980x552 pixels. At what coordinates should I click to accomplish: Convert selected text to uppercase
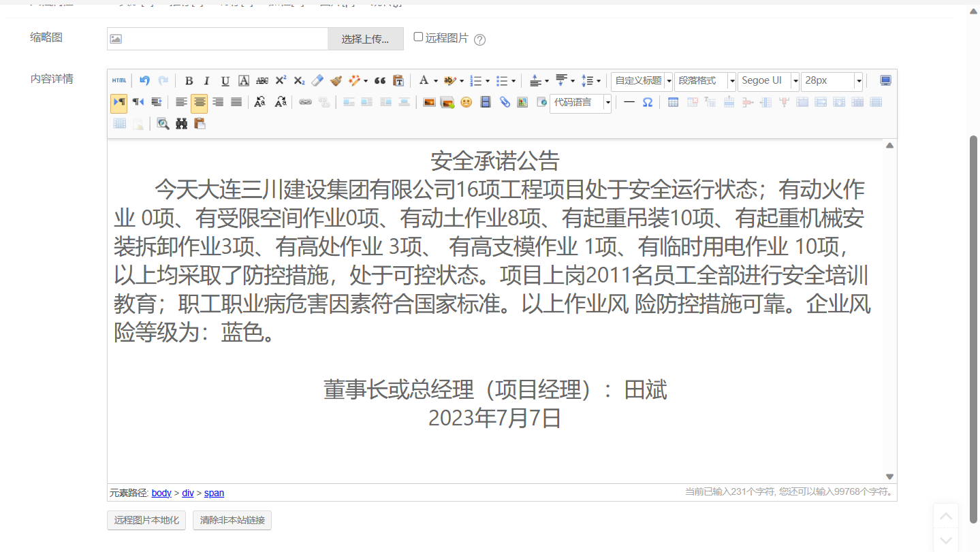[259, 102]
